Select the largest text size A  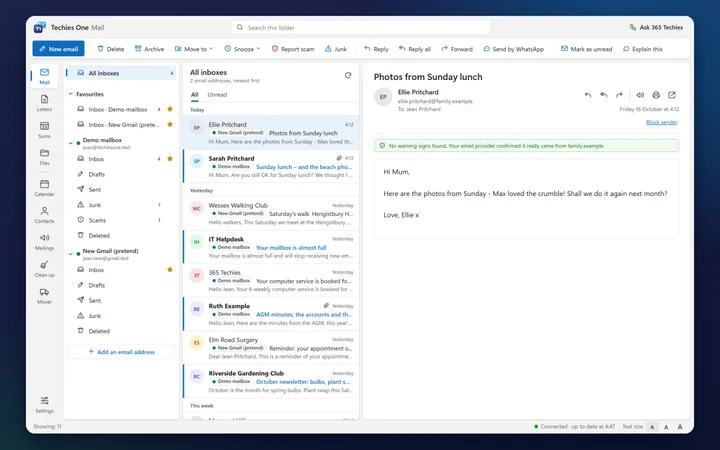click(x=680, y=427)
